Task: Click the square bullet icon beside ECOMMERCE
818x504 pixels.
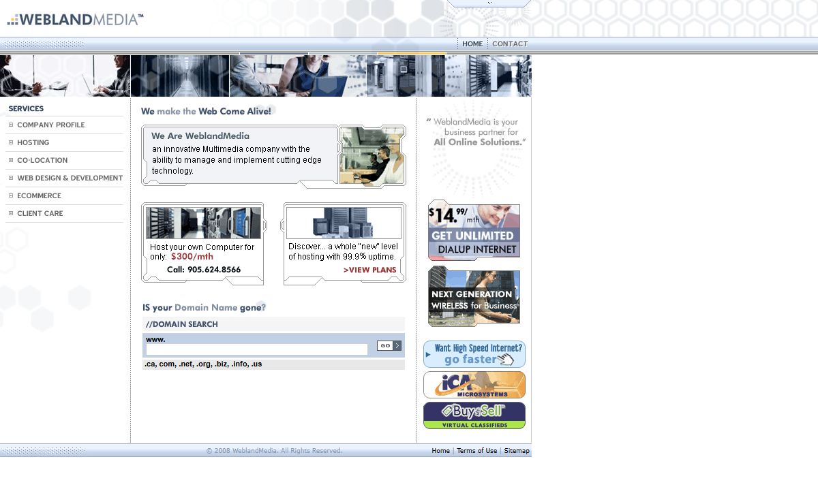Action: click(11, 195)
